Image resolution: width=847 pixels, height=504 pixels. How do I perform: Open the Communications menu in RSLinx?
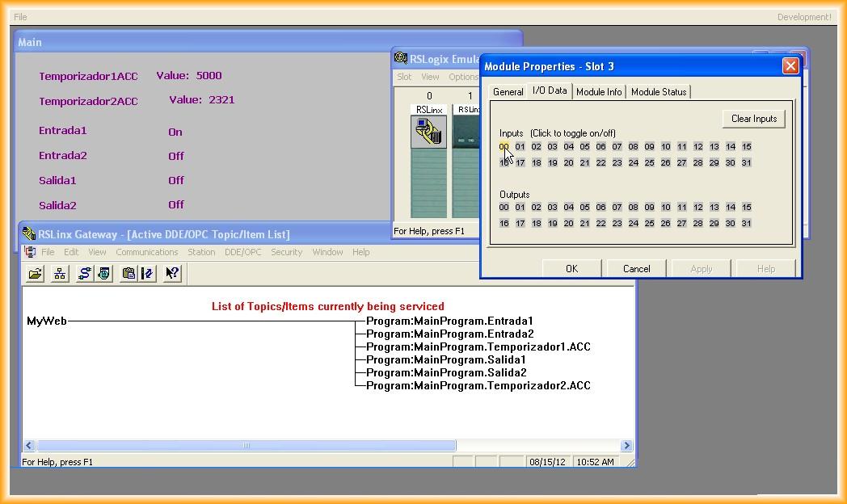146,252
